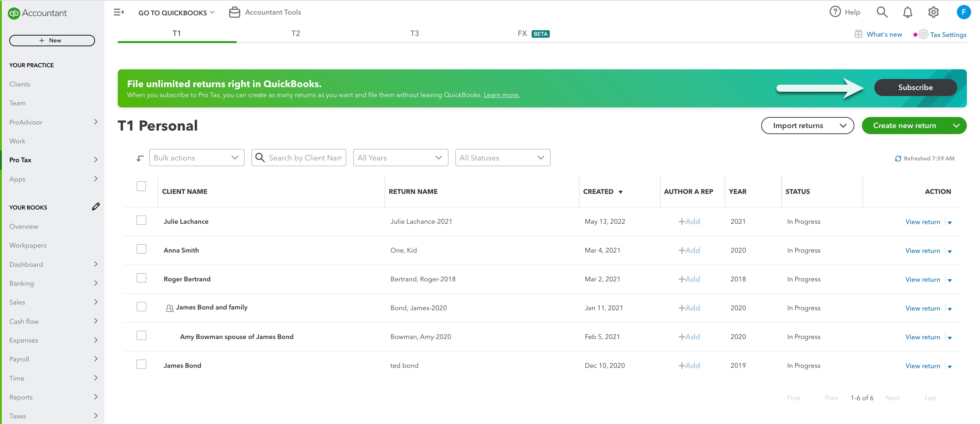Open notifications bell icon
Viewport: 980px width, 424px height.
point(908,12)
